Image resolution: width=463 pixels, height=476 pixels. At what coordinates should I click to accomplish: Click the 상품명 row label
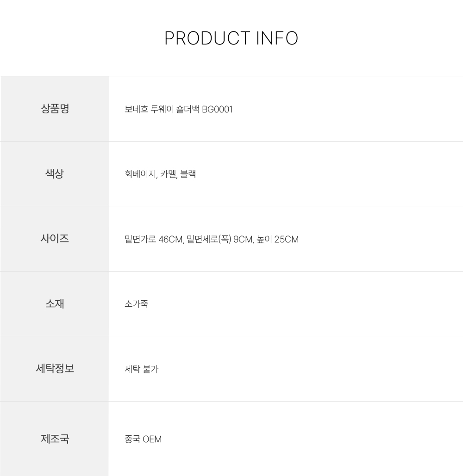point(55,109)
